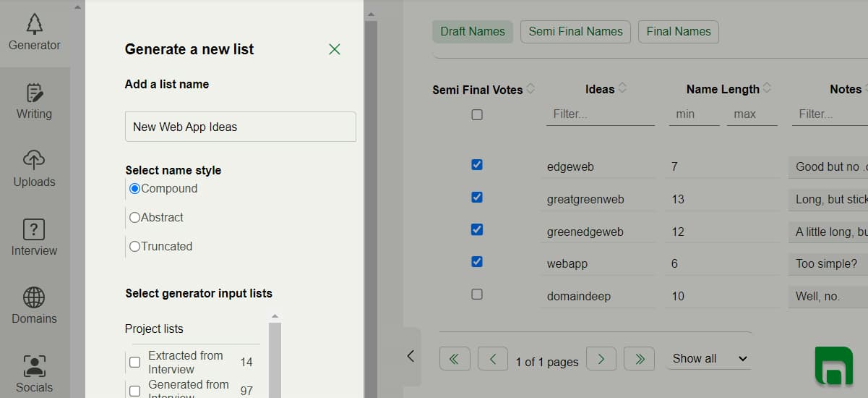
Task: Open the Interview question mark icon
Action: tap(34, 229)
